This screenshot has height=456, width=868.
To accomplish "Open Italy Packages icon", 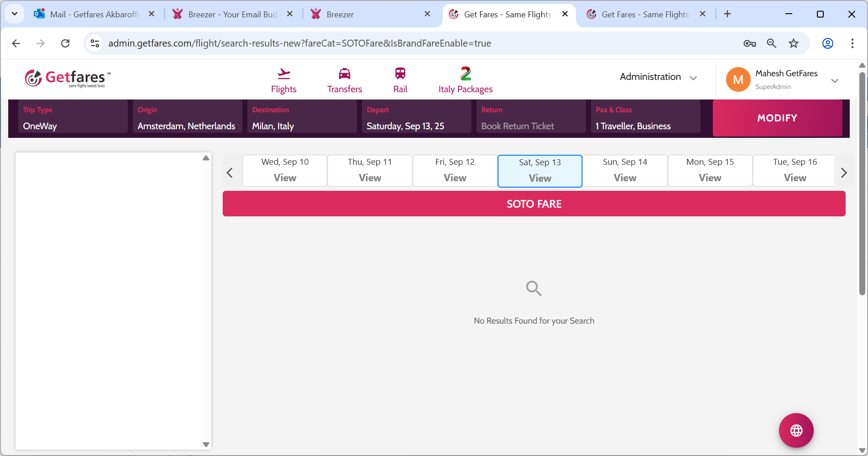I will [x=465, y=73].
